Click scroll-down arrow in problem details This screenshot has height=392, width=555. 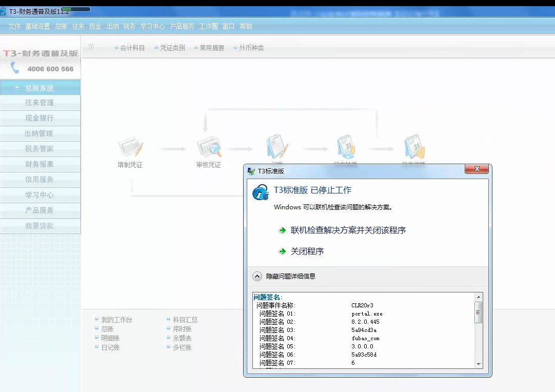click(479, 364)
